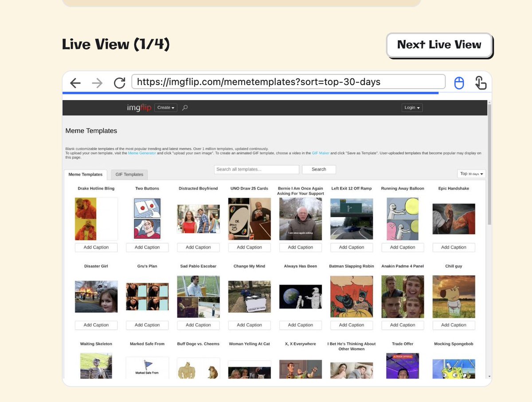532x402 pixels.
Task: Switch to the GIF Templates tab
Action: 129,175
